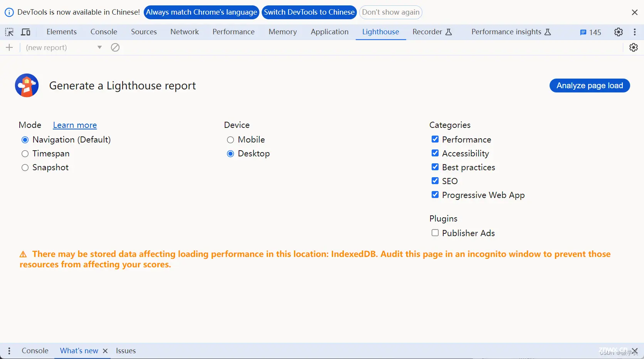The height and width of the screenshot is (359, 644).
Task: Click the Device label
Action: pos(237,125)
